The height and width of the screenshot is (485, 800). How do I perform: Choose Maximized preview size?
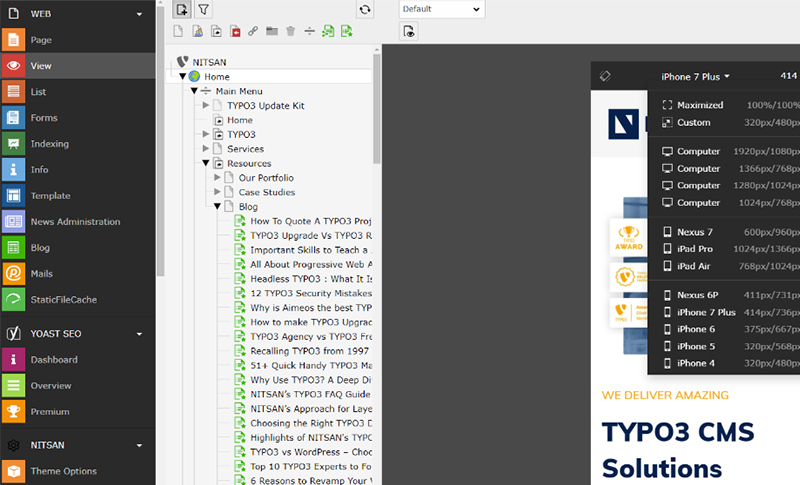pyautogui.click(x=730, y=105)
